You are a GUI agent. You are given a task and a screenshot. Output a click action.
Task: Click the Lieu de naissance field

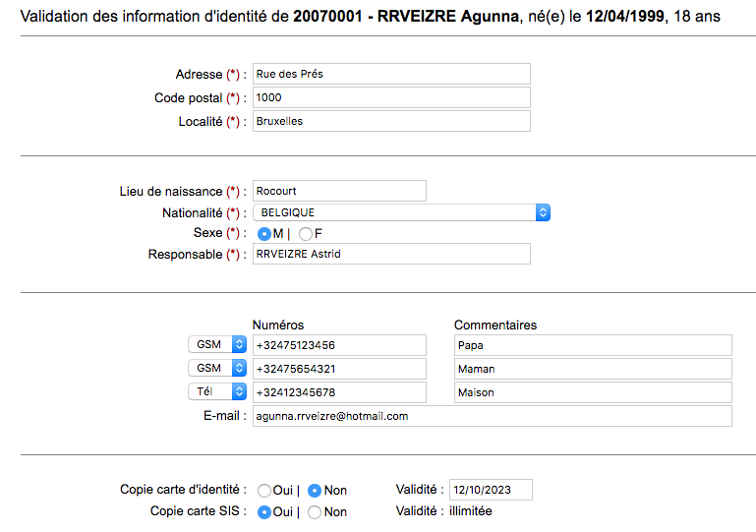click(339, 191)
